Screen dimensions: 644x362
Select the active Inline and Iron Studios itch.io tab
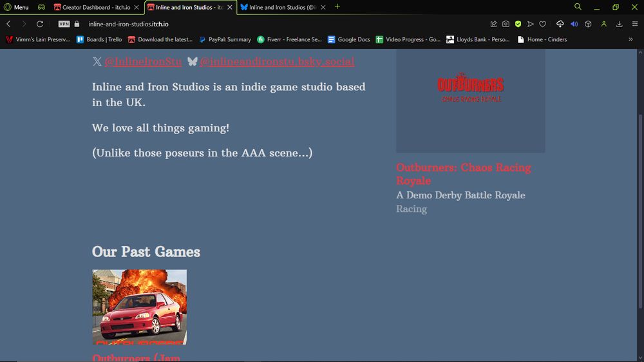point(185,7)
